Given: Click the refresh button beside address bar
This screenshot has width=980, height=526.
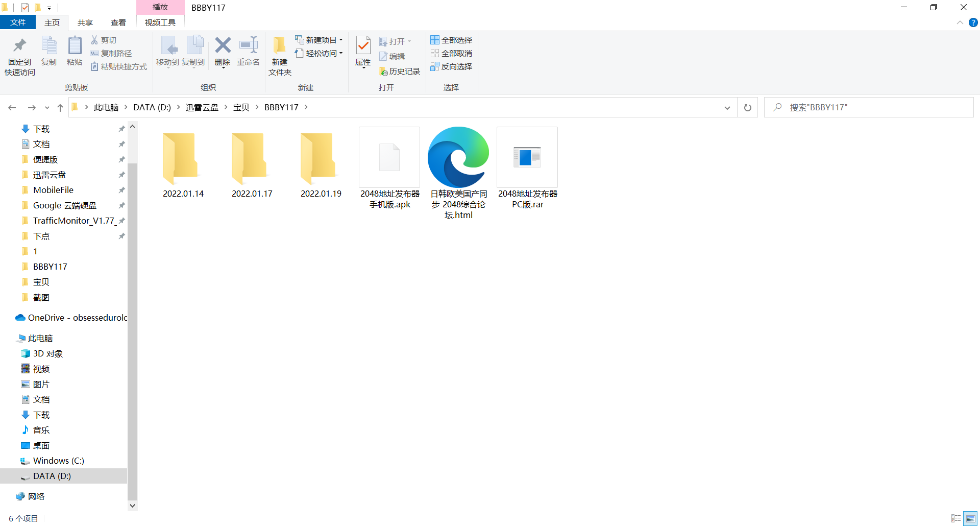Looking at the screenshot, I should [748, 108].
